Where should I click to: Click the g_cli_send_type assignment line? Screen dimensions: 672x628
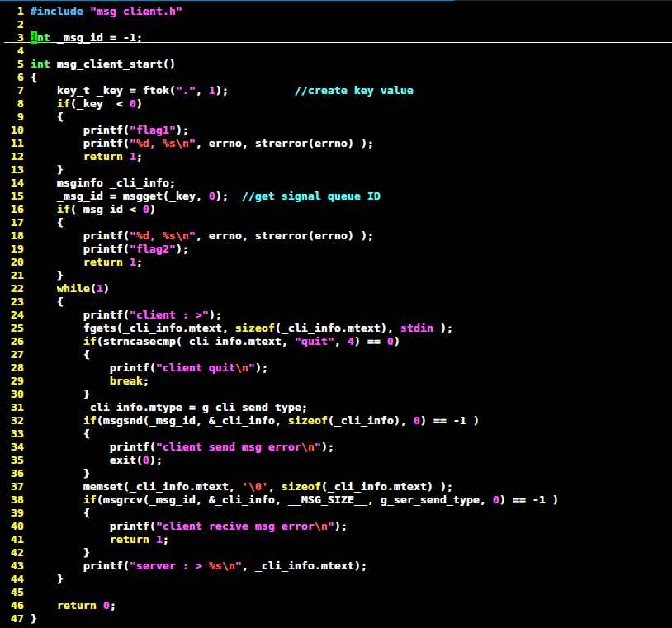pyautogui.click(x=195, y=408)
